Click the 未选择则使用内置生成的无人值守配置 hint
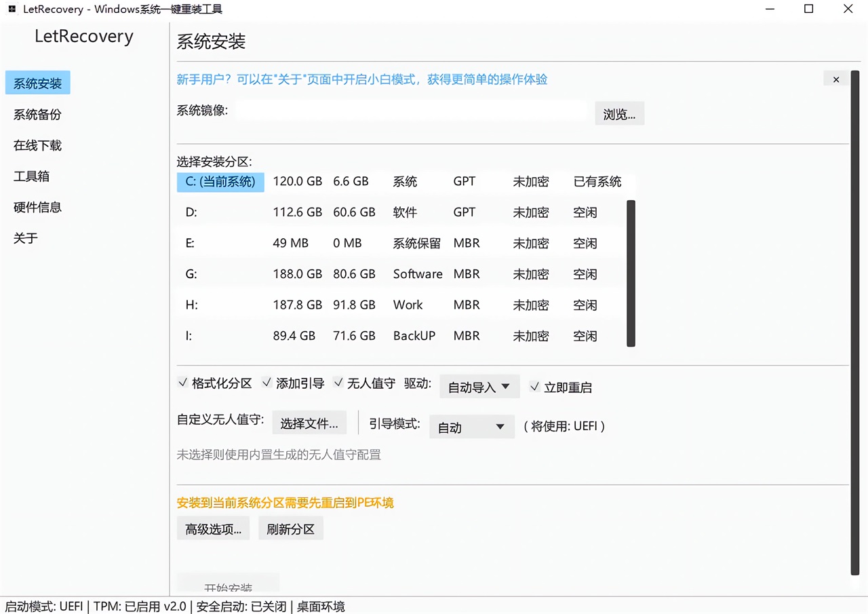The width and height of the screenshot is (868, 614). click(x=279, y=455)
